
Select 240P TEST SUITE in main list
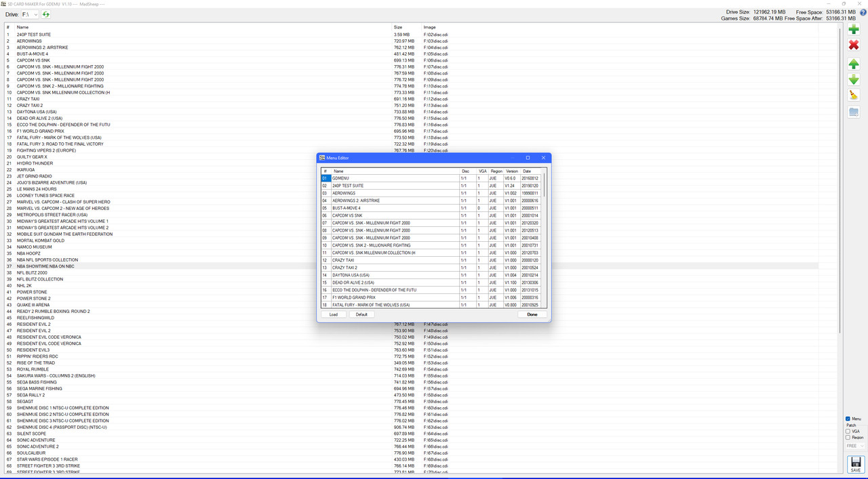point(34,35)
